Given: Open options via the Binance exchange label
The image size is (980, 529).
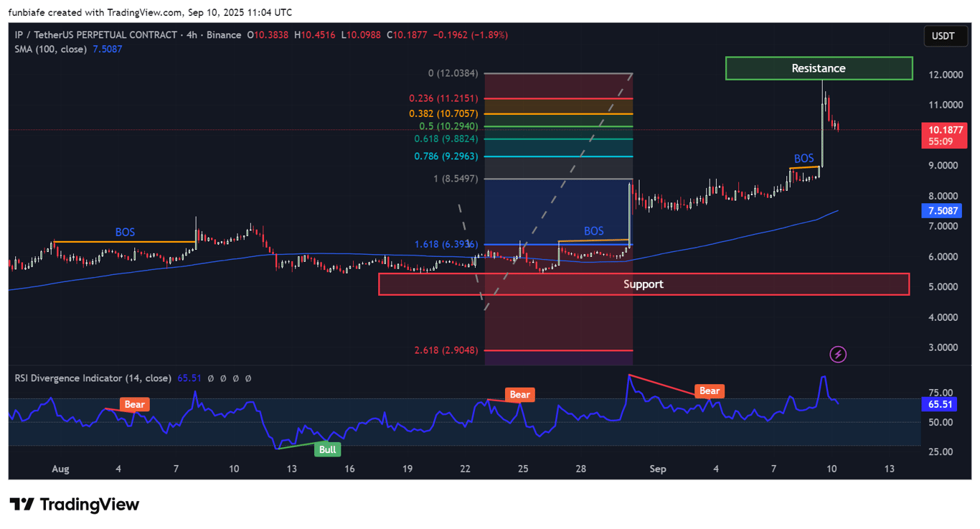Looking at the screenshot, I should [x=225, y=34].
